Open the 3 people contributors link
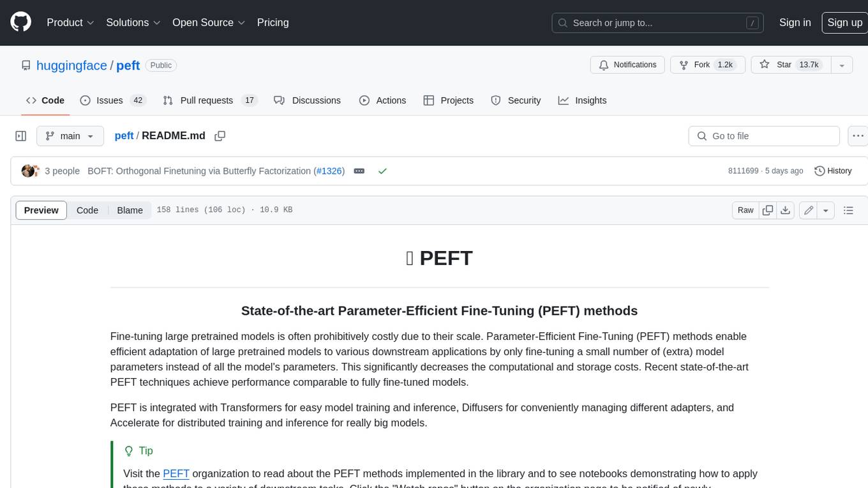Viewport: 868px width, 488px height. [x=62, y=171]
